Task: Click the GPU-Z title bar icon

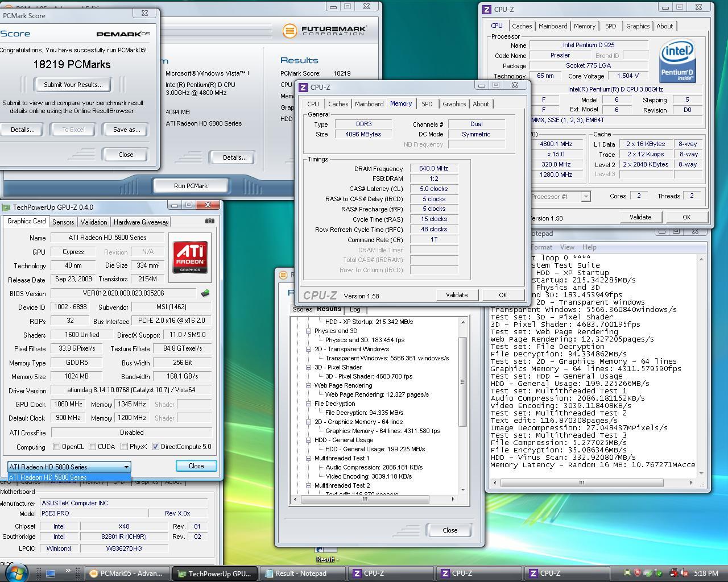Action: click(x=6, y=207)
